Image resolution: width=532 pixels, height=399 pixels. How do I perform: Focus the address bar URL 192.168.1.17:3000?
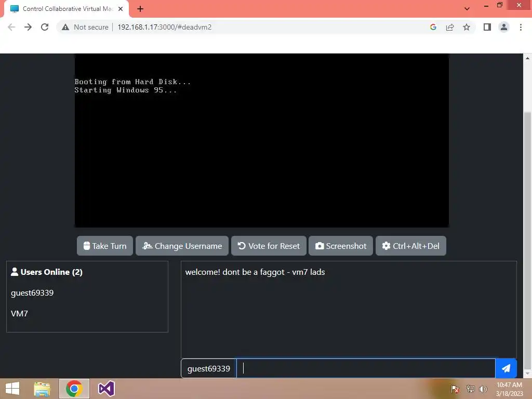click(165, 27)
